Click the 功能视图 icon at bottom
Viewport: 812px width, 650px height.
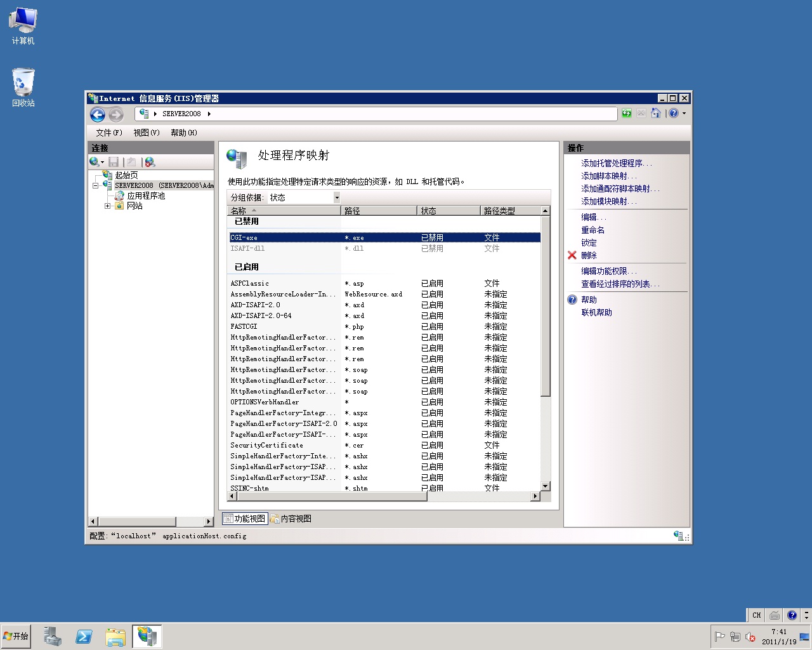coord(228,519)
